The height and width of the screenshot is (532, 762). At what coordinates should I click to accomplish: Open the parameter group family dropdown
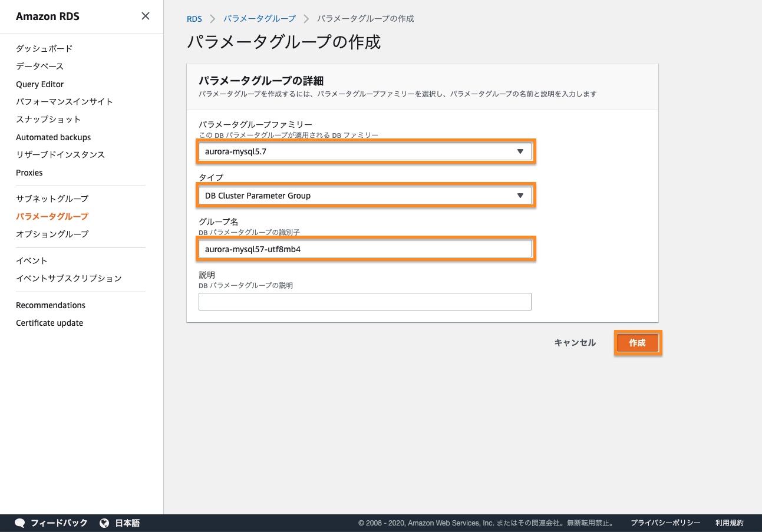(365, 151)
